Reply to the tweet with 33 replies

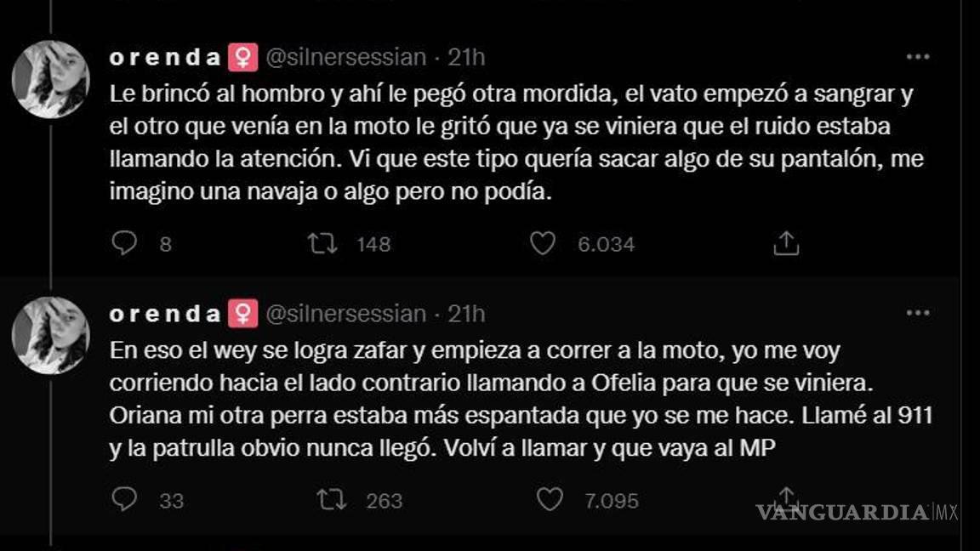tap(124, 500)
